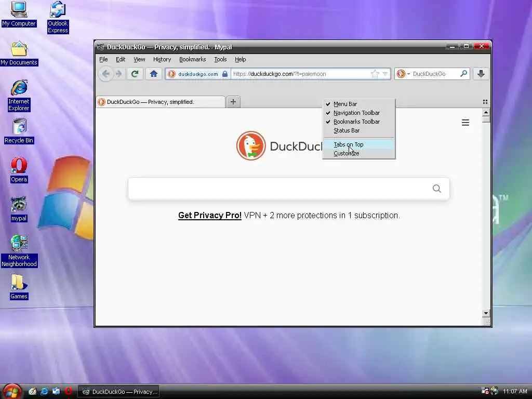Open the File menu

tap(103, 59)
